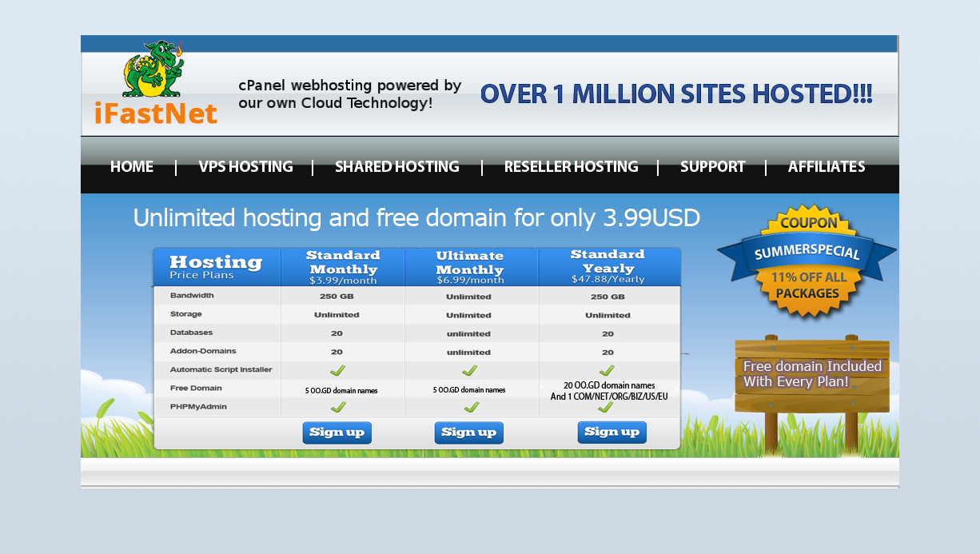The image size is (980, 554).
Task: Click the SUMMERSPECIAL coupon badge
Action: (807, 261)
